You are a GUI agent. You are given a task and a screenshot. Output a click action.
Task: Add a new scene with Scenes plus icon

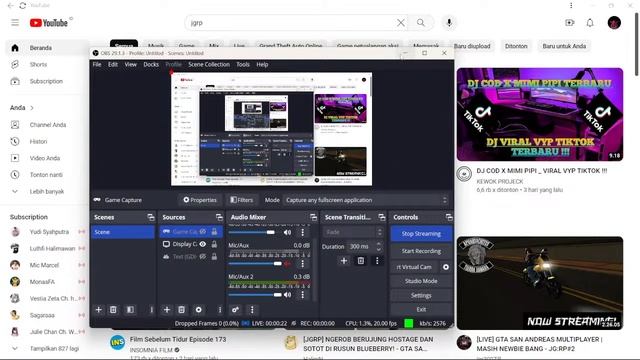point(98,310)
